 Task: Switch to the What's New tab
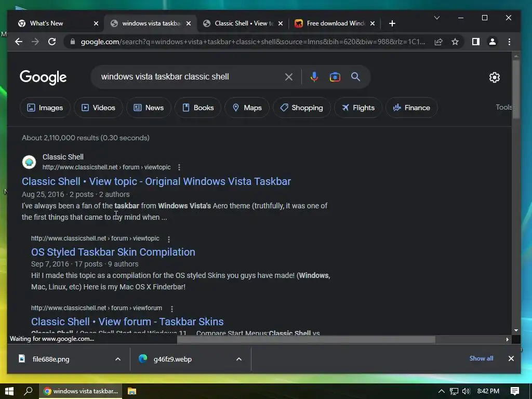(x=46, y=23)
